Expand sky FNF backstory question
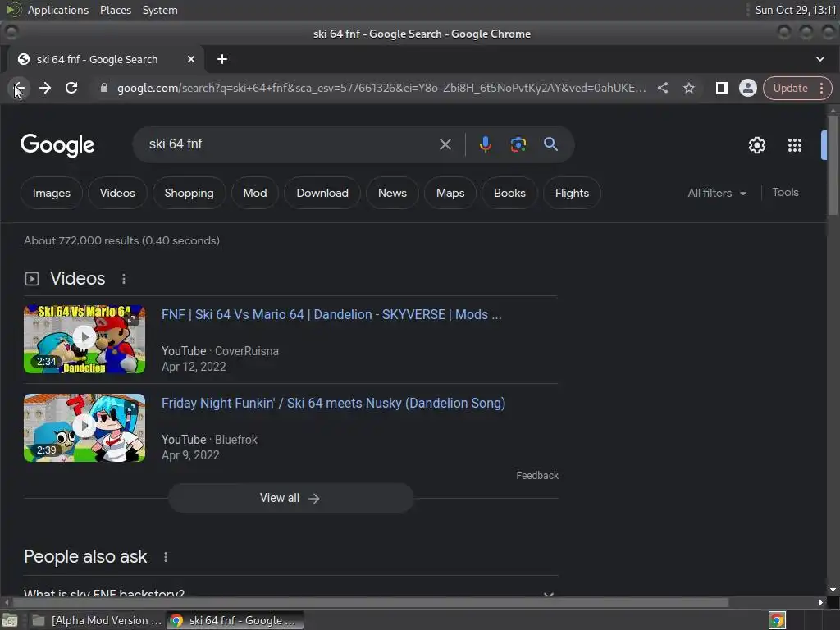The image size is (840, 630). tap(291, 593)
